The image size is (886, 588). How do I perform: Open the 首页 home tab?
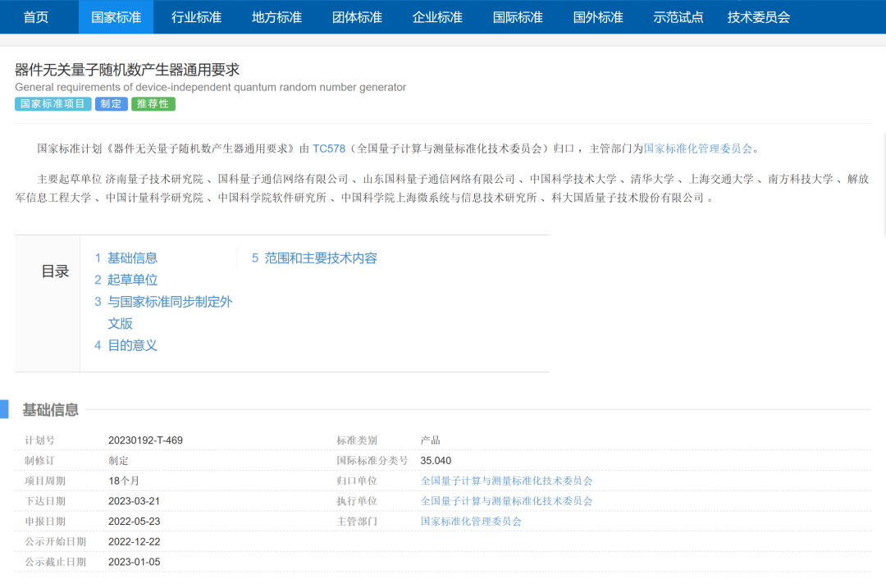pyautogui.click(x=36, y=17)
